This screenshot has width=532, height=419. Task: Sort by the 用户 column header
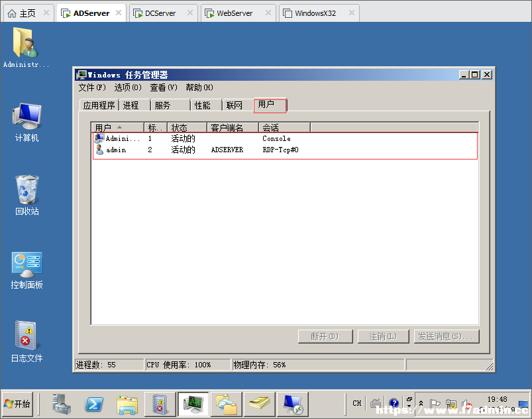tap(118, 128)
